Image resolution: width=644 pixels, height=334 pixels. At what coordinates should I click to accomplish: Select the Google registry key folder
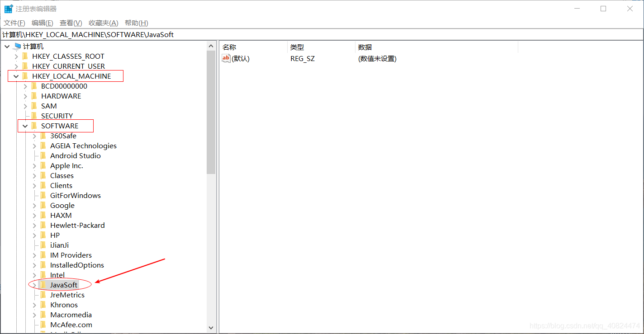coord(43,205)
